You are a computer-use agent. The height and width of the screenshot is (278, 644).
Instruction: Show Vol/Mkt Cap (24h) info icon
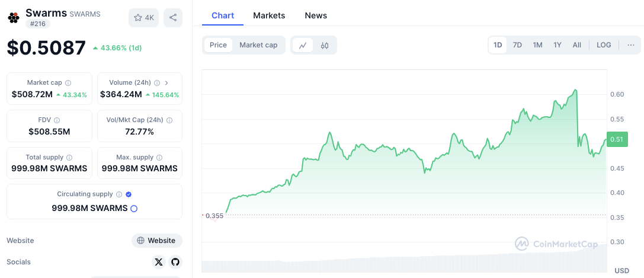tap(169, 120)
